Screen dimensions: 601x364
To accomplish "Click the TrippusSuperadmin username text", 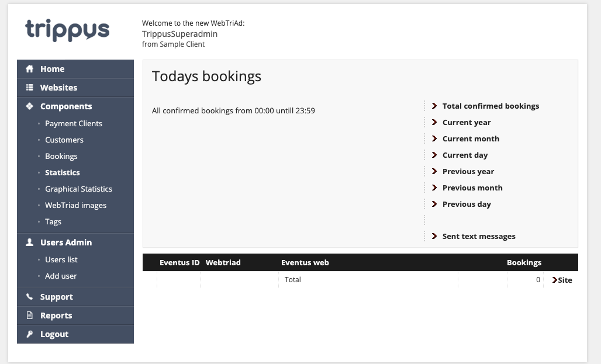I will coord(179,34).
